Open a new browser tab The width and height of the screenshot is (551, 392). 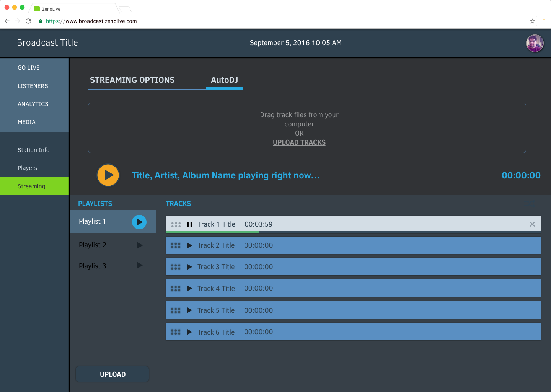(125, 9)
